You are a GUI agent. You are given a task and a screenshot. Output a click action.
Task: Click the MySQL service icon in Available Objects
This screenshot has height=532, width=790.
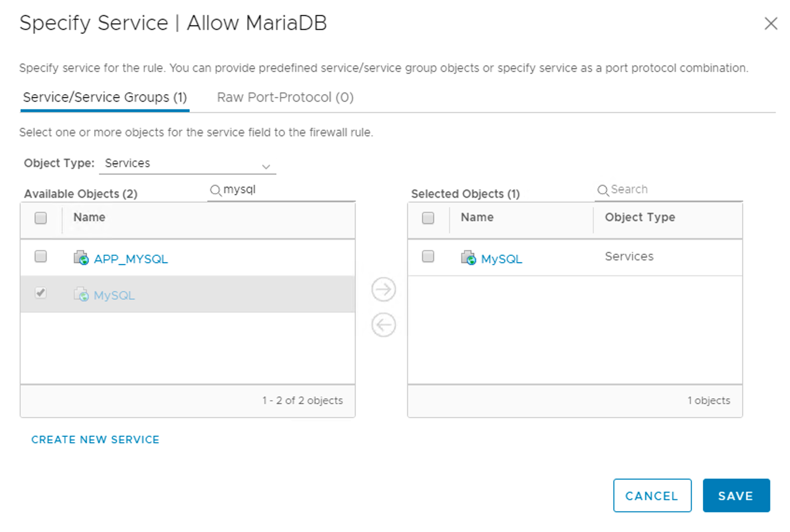point(81,294)
